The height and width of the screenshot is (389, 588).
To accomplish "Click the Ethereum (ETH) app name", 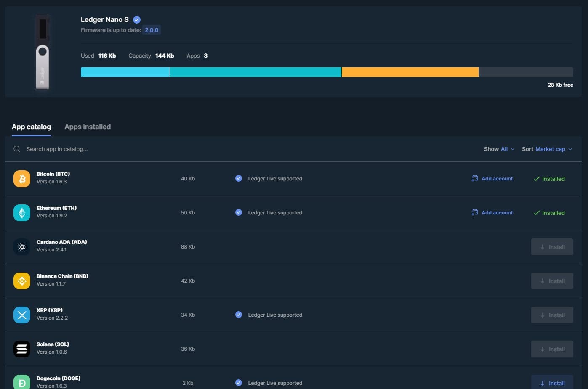I will (x=56, y=208).
